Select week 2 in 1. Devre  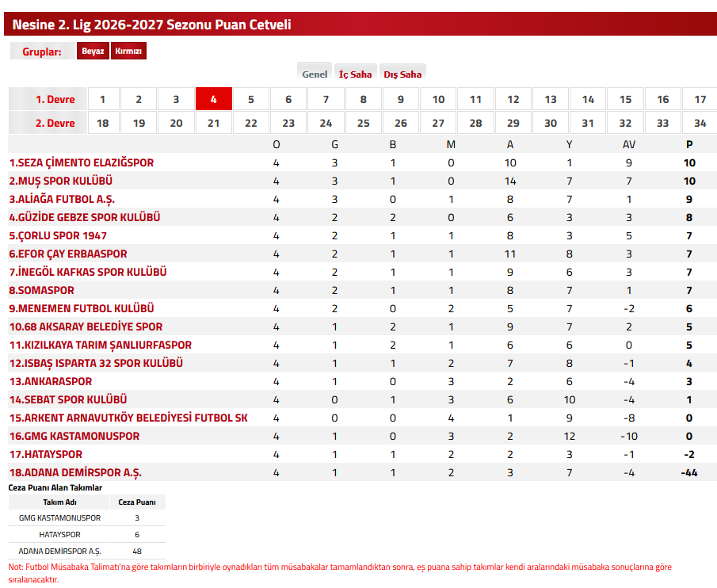tap(139, 99)
